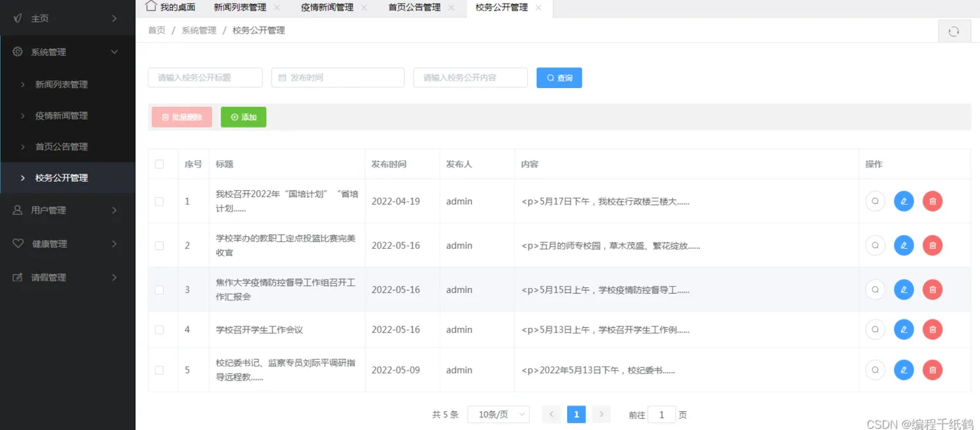Select 校务公开管理 in the sidebar
Image resolution: width=980 pixels, height=430 pixels.
click(67, 178)
